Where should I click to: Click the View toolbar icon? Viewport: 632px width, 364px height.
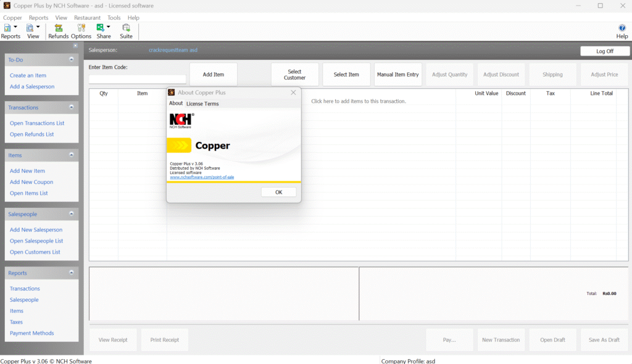(30, 28)
